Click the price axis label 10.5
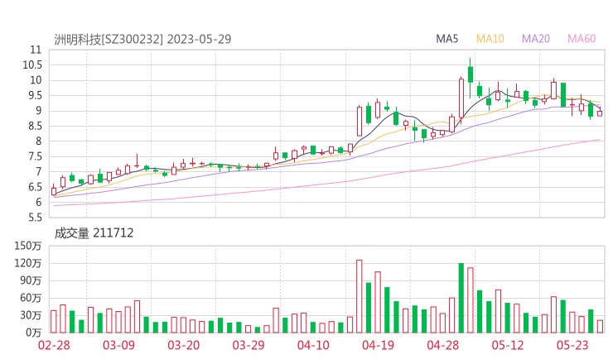The width and height of the screenshot is (613, 364). [32, 65]
